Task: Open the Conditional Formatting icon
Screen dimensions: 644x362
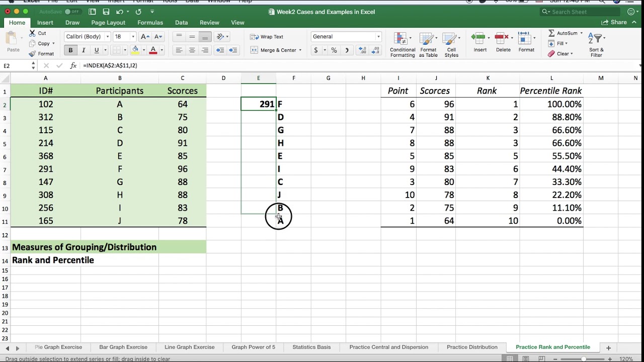Action: point(400,39)
